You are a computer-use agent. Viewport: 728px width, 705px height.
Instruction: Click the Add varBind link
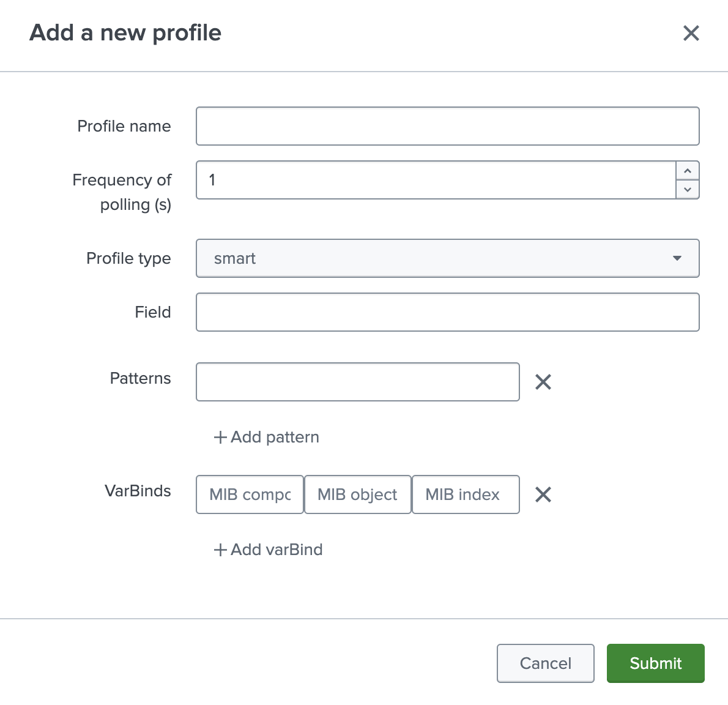[x=269, y=550]
